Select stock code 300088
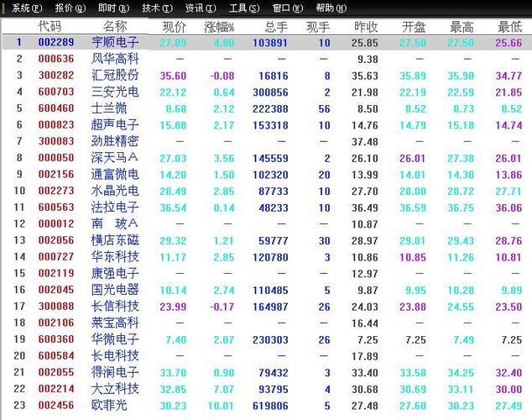This screenshot has height=420, width=532. (x=56, y=307)
